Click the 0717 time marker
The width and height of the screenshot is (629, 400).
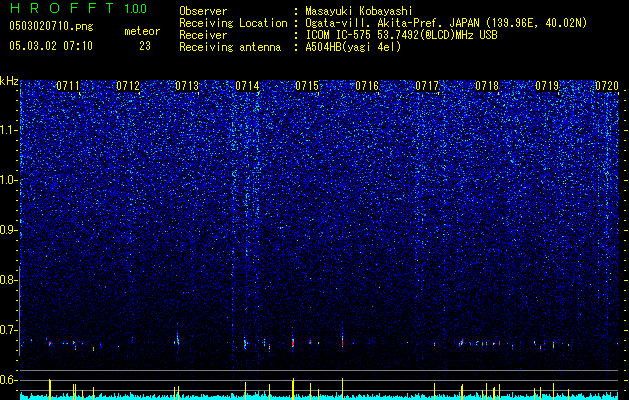point(427,86)
